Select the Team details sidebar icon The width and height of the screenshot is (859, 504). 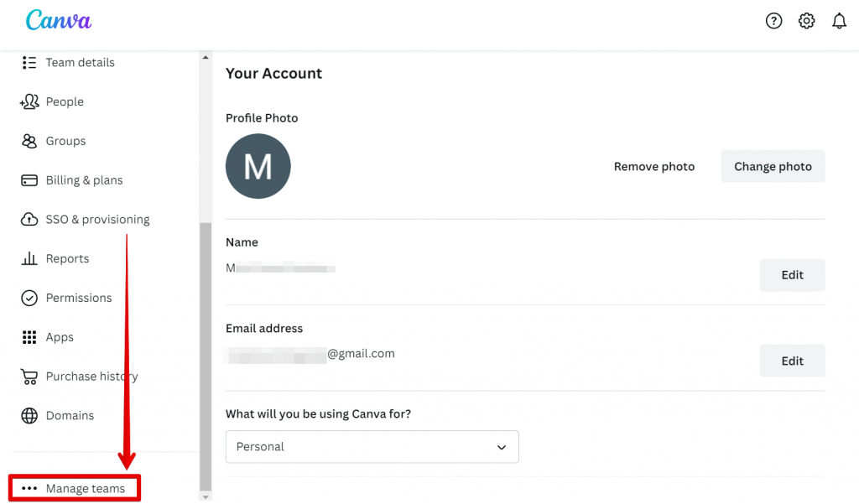pyautogui.click(x=29, y=62)
